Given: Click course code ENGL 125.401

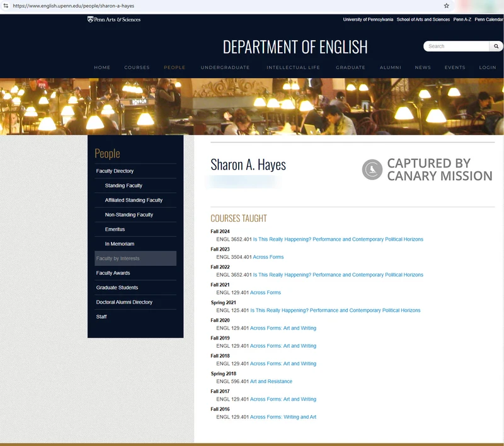Looking at the screenshot, I should pyautogui.click(x=232, y=311).
